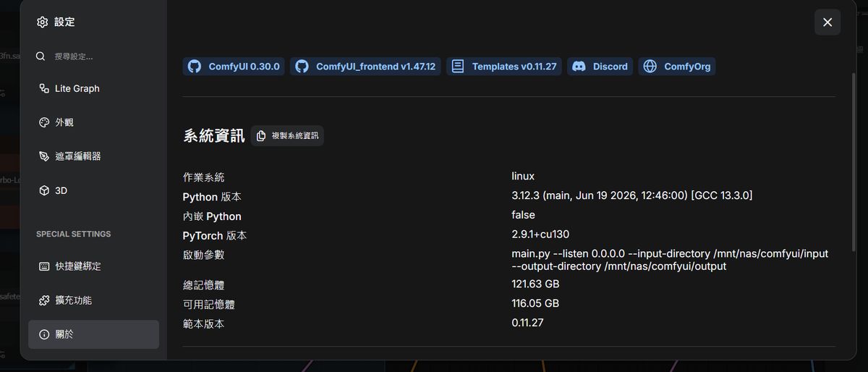This screenshot has height=372, width=868.
Task: Click the document icon on Templates badge
Action: pyautogui.click(x=458, y=67)
